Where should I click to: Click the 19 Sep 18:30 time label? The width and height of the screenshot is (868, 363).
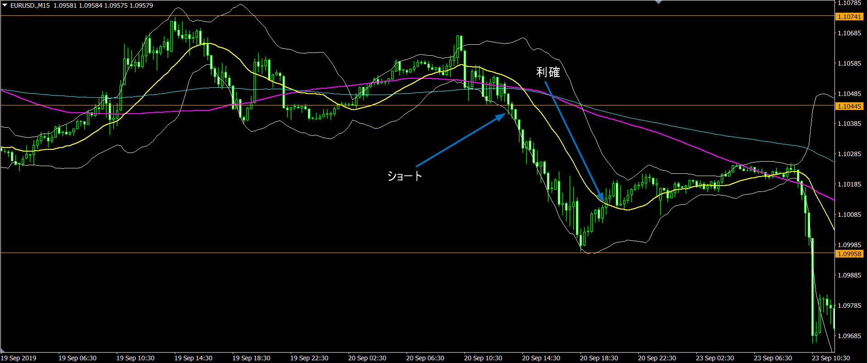click(x=251, y=358)
